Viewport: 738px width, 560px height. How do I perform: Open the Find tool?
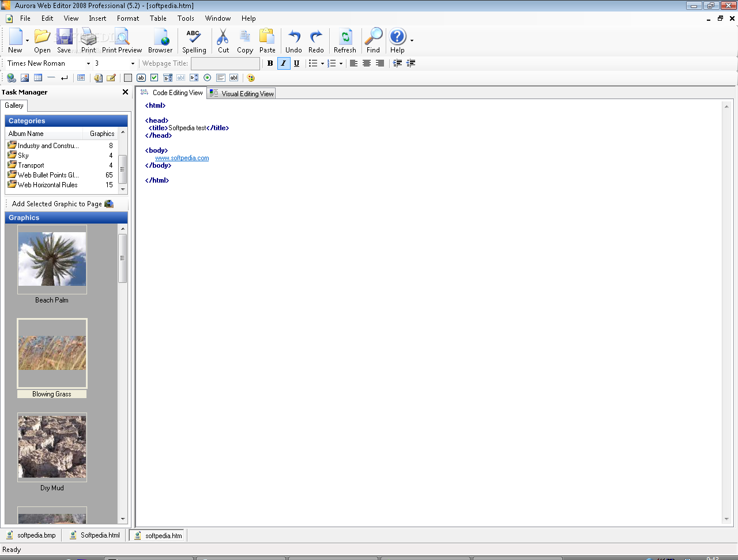[x=374, y=41]
